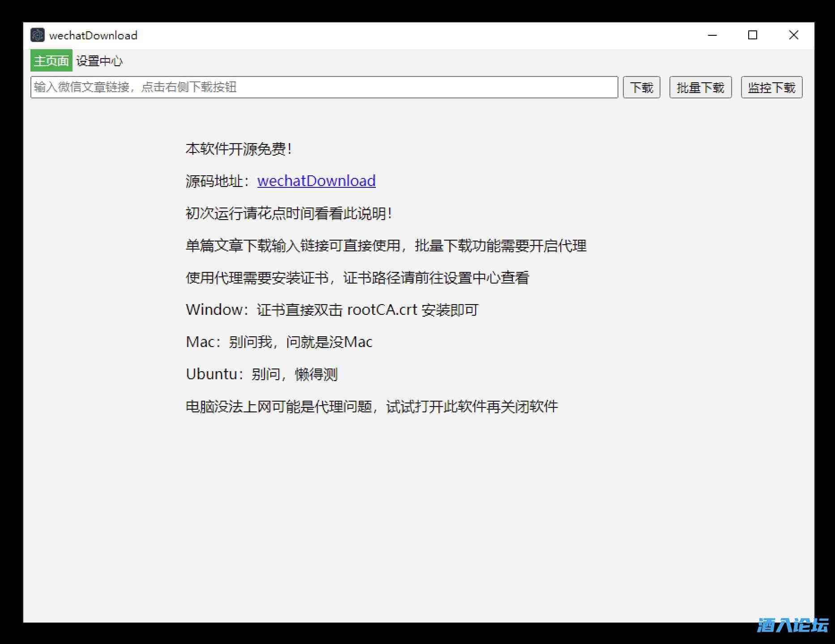Viewport: 835px width, 644px height.
Task: Minimize the wechatDownload window
Action: point(712,35)
